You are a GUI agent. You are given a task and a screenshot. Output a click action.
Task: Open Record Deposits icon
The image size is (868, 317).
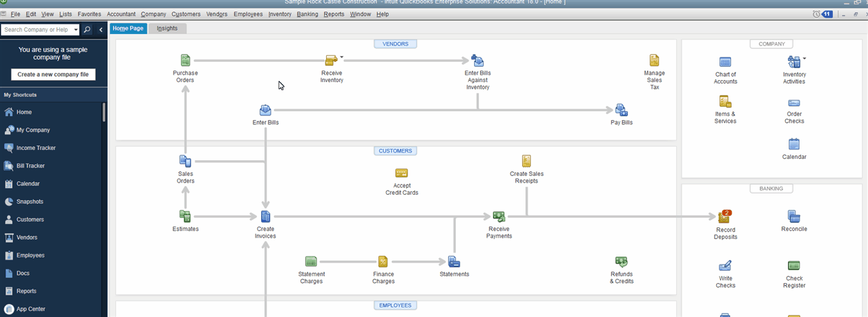(x=725, y=217)
